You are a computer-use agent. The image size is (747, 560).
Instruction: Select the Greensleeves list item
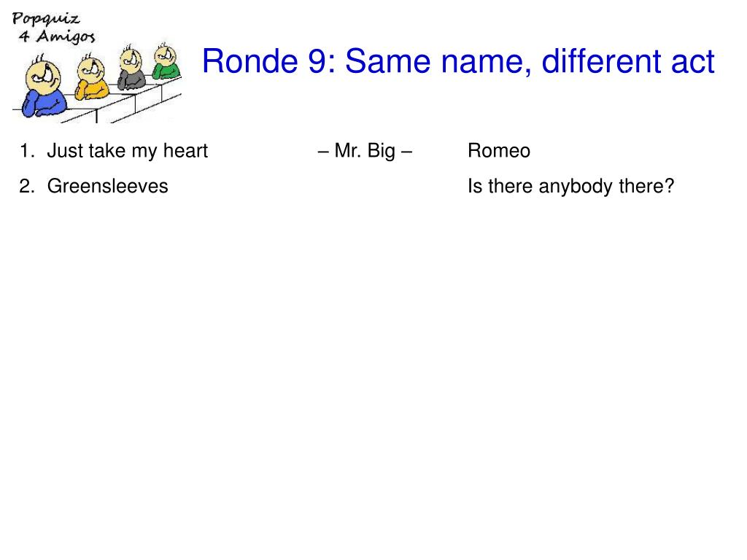pos(108,186)
